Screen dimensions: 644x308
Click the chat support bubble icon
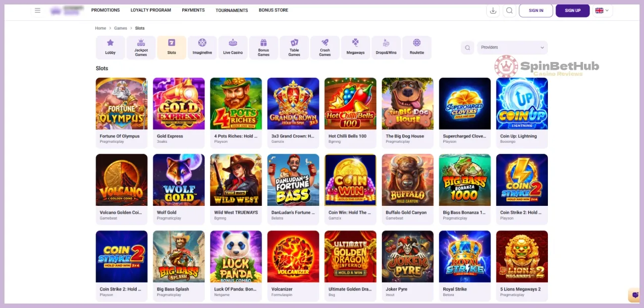[635, 295]
